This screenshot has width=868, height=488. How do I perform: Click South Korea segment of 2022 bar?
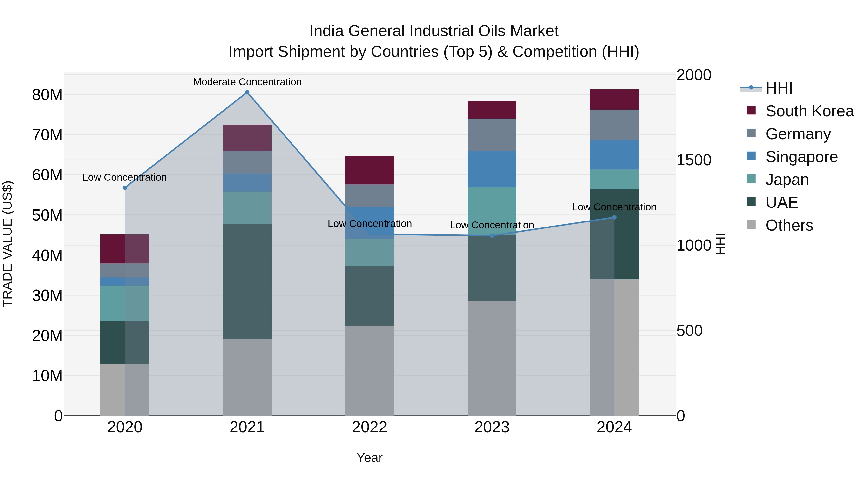tap(370, 170)
